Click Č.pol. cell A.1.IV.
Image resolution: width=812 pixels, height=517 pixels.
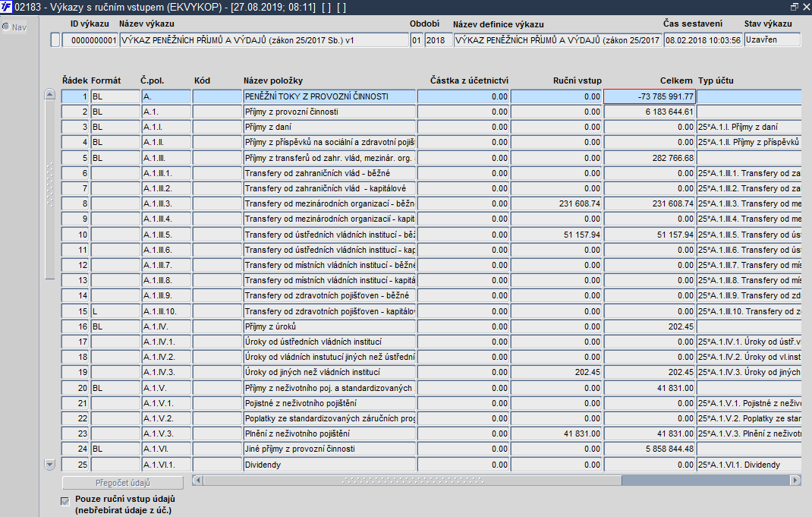click(166, 326)
